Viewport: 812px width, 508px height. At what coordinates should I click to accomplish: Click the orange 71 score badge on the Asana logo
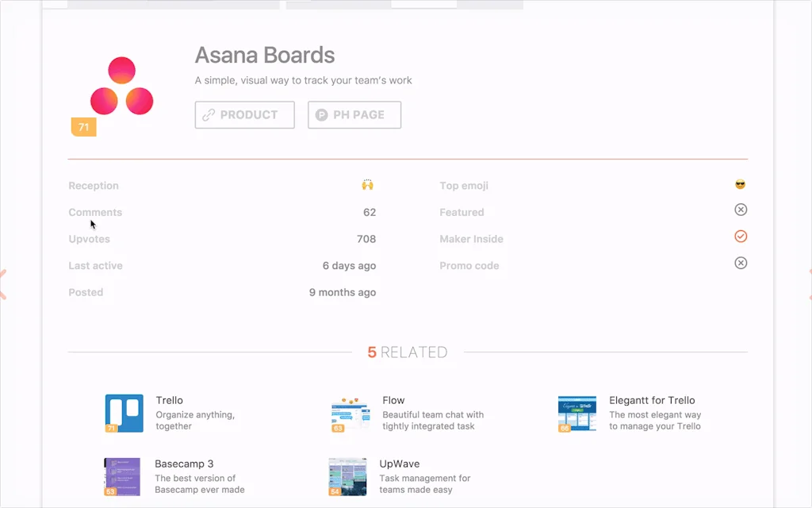point(83,127)
